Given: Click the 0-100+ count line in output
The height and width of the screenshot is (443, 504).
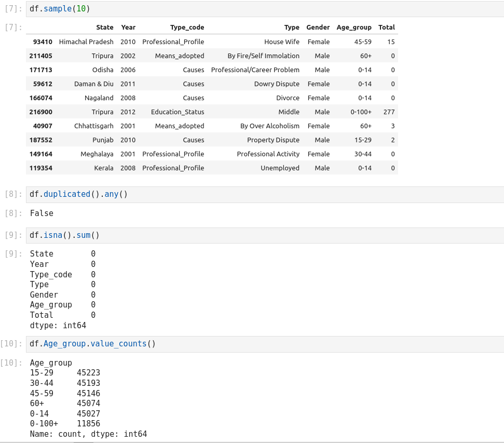Looking at the screenshot, I should tap(65, 424).
